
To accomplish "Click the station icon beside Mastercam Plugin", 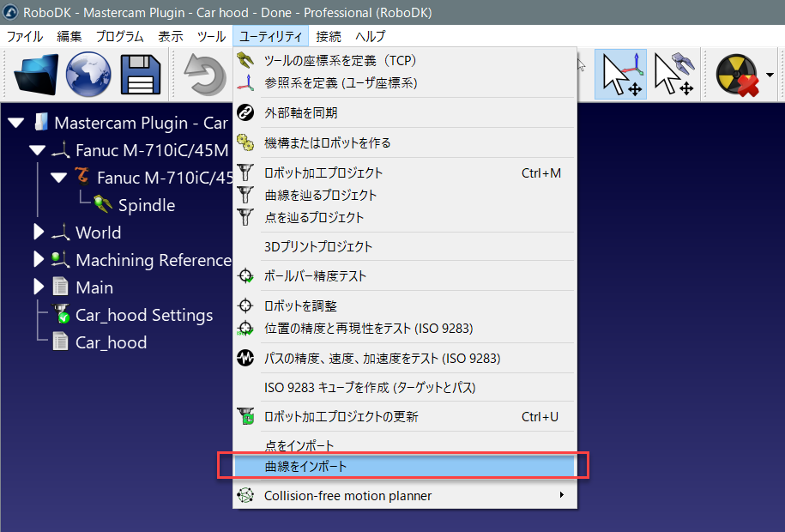I will pos(41,122).
